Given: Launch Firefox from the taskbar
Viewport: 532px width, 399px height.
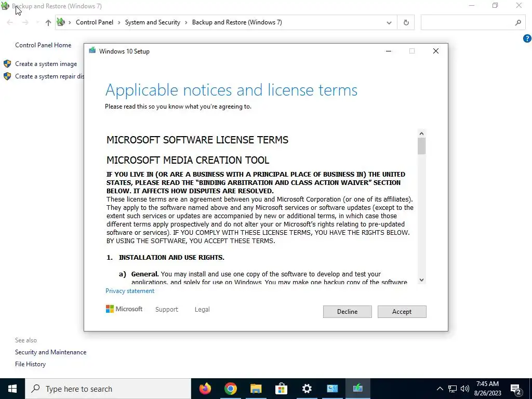Looking at the screenshot, I should point(205,389).
